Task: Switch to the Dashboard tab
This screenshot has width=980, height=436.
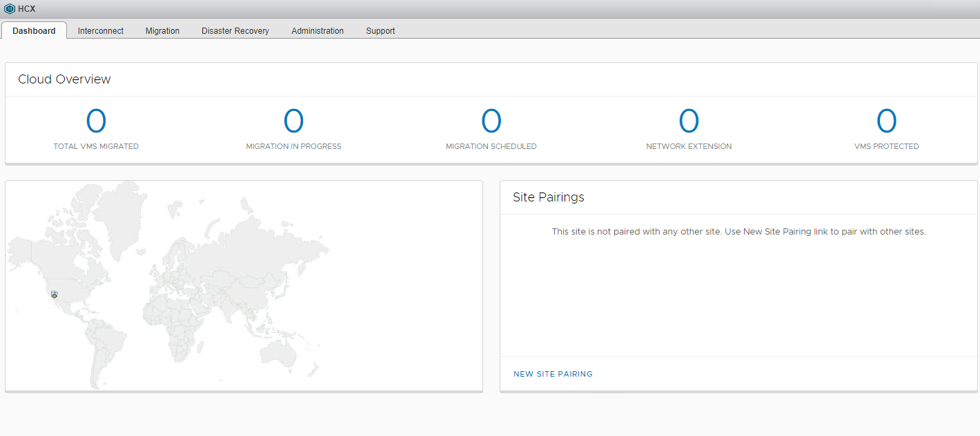Action: click(x=34, y=31)
